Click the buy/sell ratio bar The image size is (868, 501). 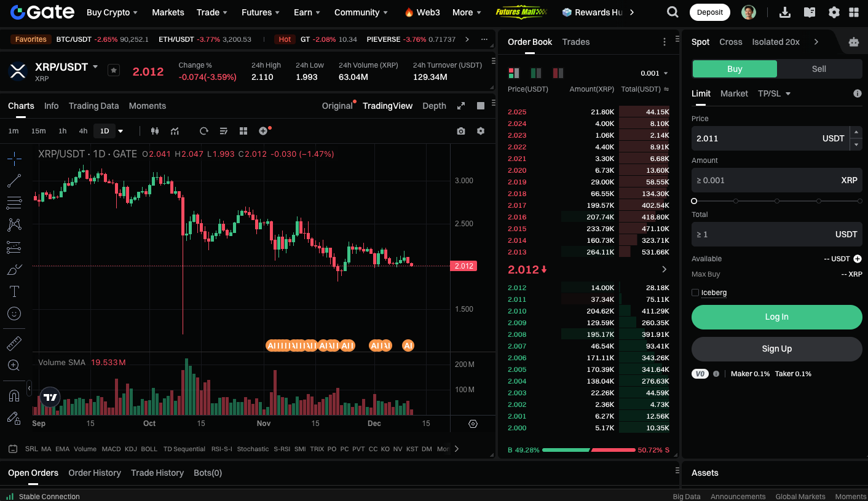tap(589, 450)
